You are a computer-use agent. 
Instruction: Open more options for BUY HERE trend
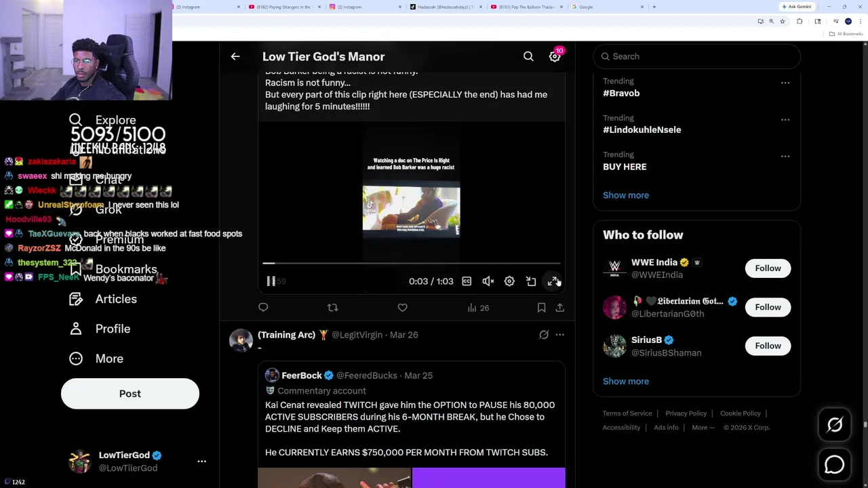coord(785,156)
